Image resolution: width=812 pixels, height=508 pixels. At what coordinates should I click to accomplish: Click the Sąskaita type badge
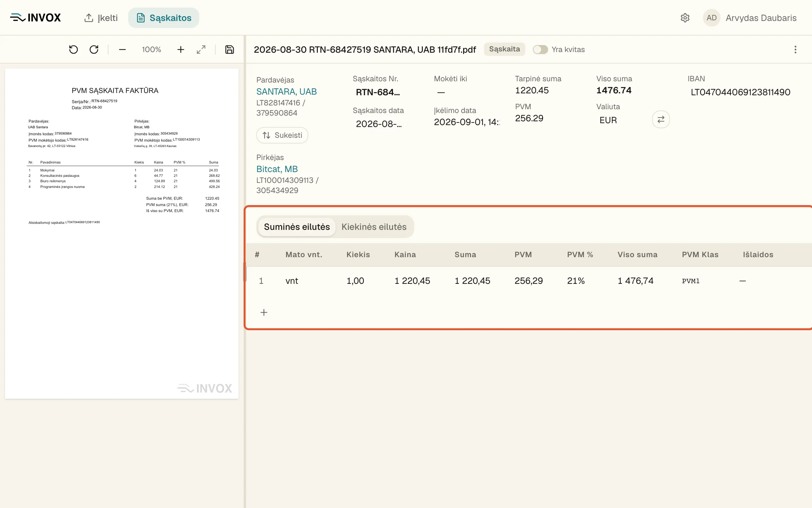504,49
